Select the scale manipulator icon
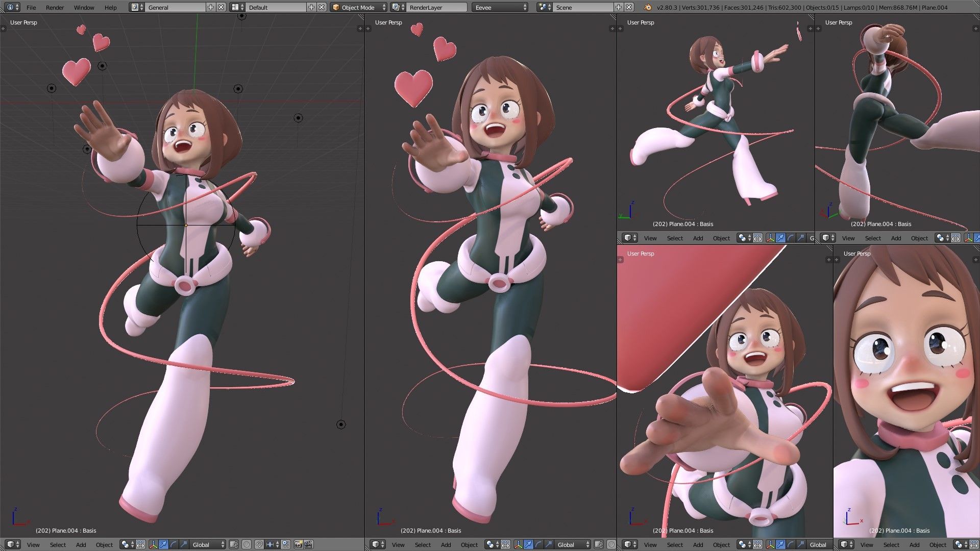Image resolution: width=980 pixels, height=551 pixels. point(184,544)
